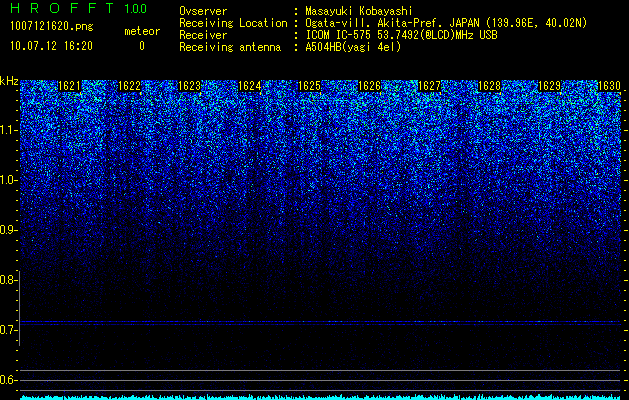Click the 1621 time marker
Viewport: 629px width, 400px height.
[69, 86]
